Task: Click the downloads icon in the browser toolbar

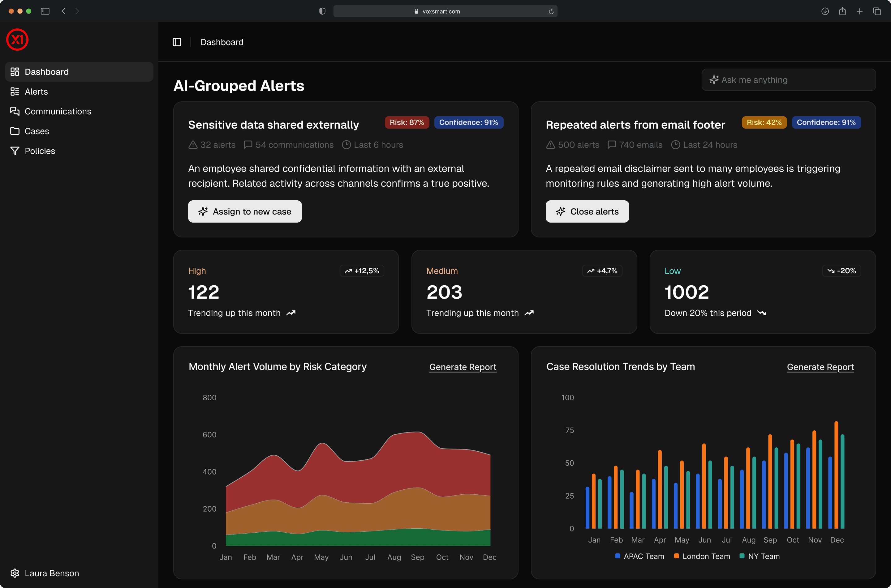Action: (x=825, y=11)
